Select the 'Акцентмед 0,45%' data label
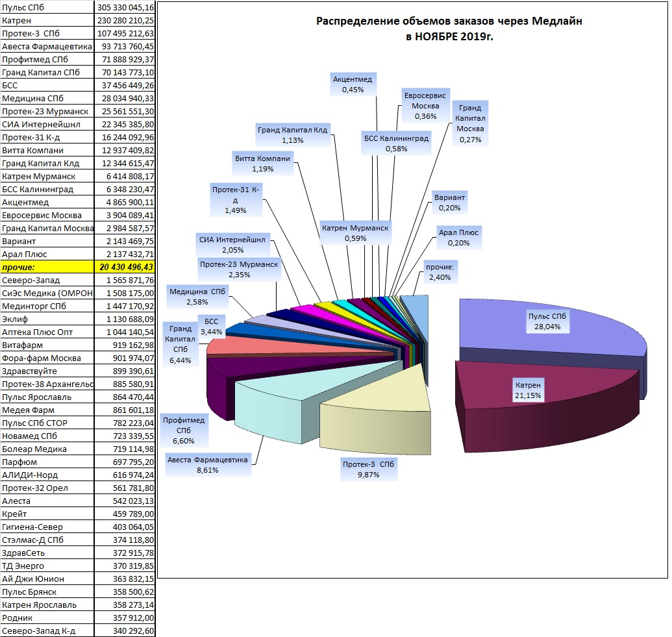The width and height of the screenshot is (672, 637). click(x=353, y=84)
